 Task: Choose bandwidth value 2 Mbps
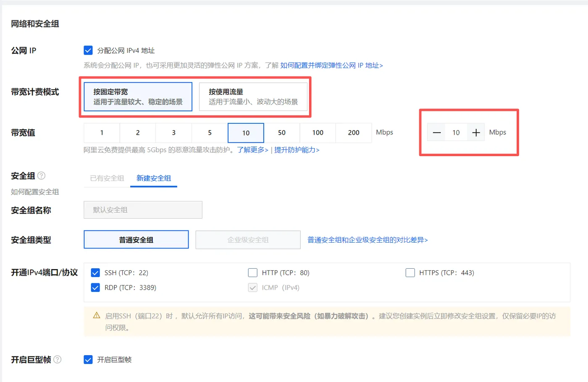pyautogui.click(x=138, y=133)
